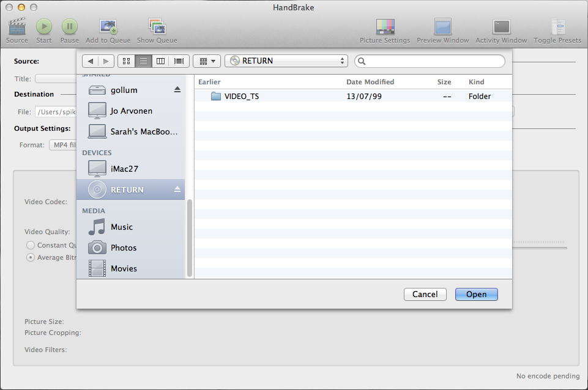588x390 pixels.
Task: Switch file dialog to icon view
Action: pos(126,61)
